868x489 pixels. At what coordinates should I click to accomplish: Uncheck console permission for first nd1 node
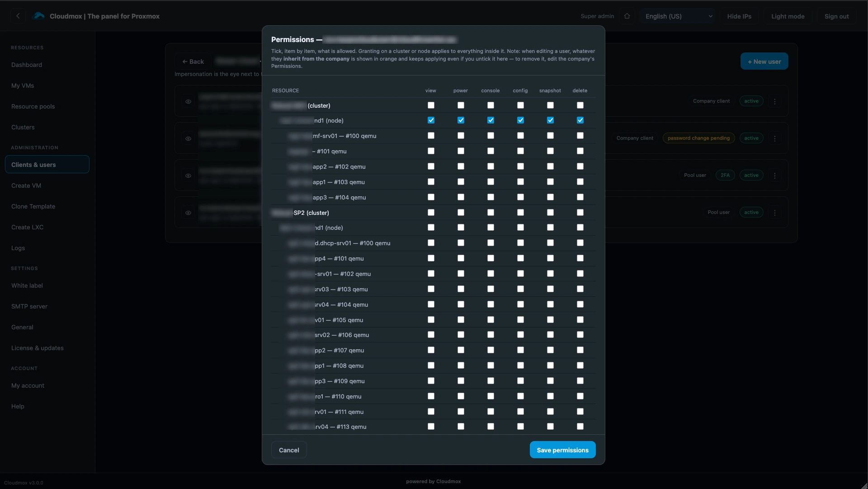click(x=491, y=120)
